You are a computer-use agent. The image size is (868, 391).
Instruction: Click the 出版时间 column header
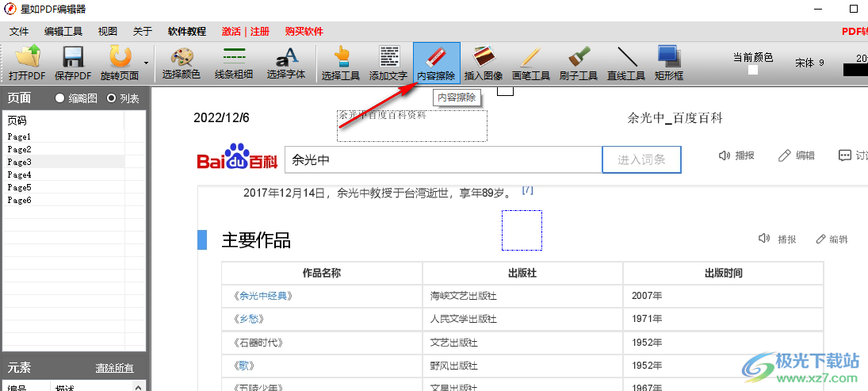coord(724,273)
